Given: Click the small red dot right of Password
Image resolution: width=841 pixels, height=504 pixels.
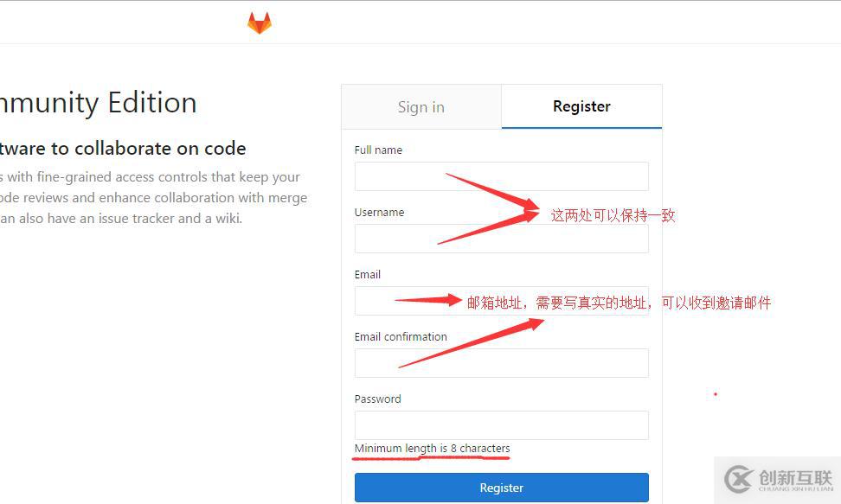Looking at the screenshot, I should point(716,394).
